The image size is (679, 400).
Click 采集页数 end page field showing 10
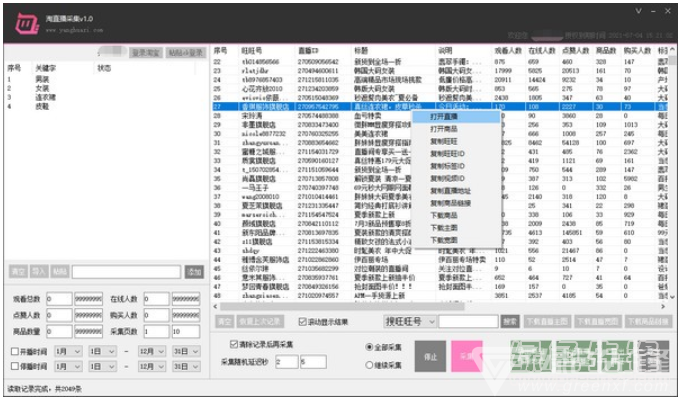(186, 332)
